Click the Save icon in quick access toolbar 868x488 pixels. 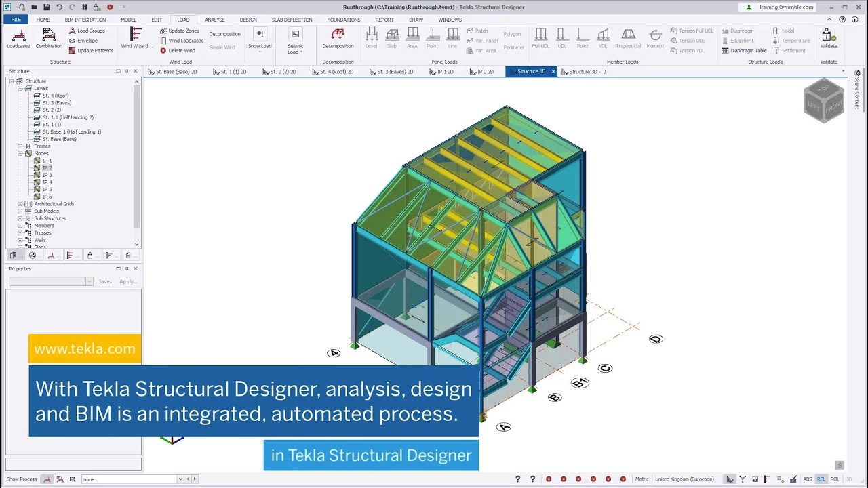tap(47, 7)
